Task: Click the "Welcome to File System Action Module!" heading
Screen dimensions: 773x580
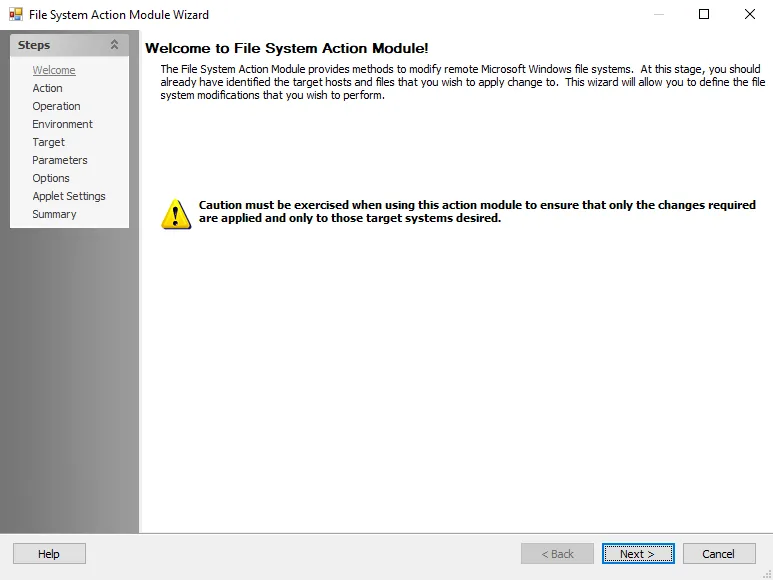Action: [286, 48]
